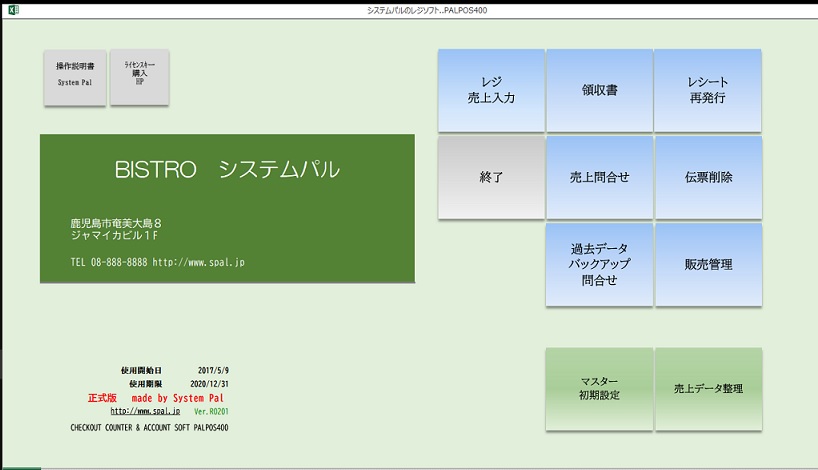Open マスター初期設定 master settings
818x470 pixels.
[x=599, y=389]
